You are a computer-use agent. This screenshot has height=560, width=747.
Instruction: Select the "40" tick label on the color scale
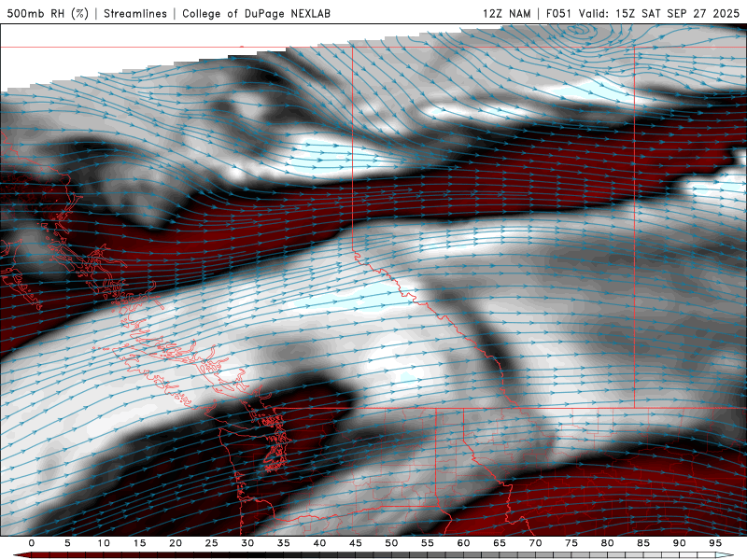pos(319,543)
